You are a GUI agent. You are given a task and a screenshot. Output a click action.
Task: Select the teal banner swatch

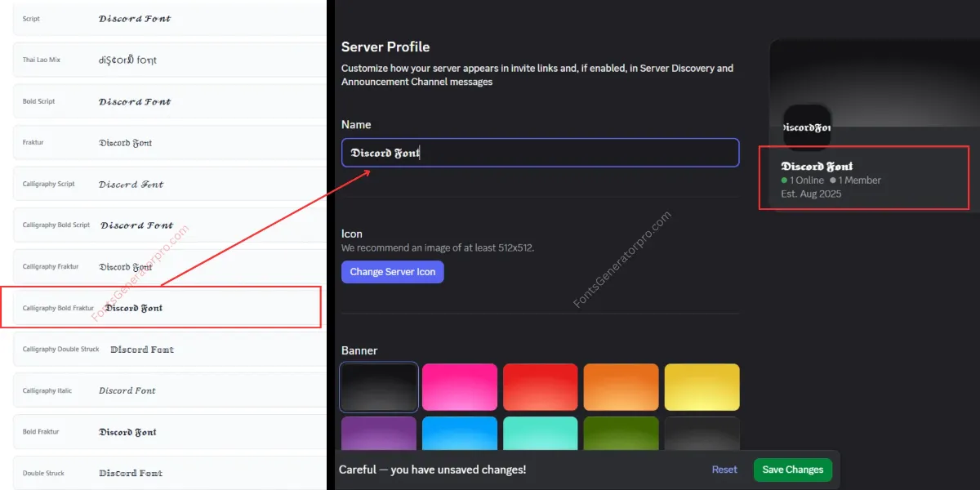pos(540,434)
